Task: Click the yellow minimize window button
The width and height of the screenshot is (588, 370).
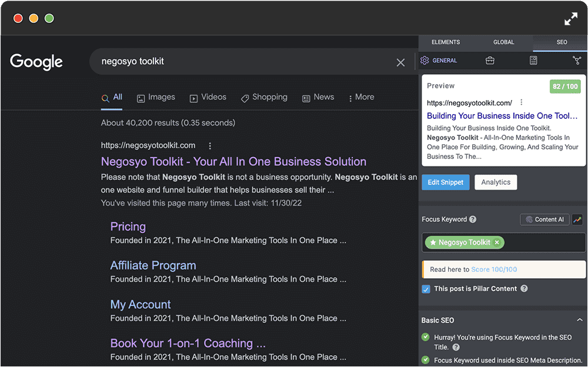Action: click(x=34, y=18)
